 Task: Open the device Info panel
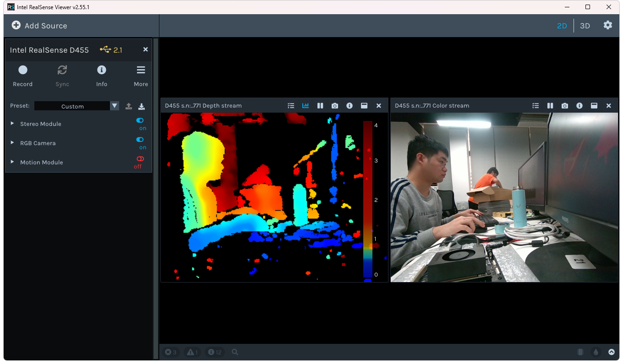[x=101, y=70]
